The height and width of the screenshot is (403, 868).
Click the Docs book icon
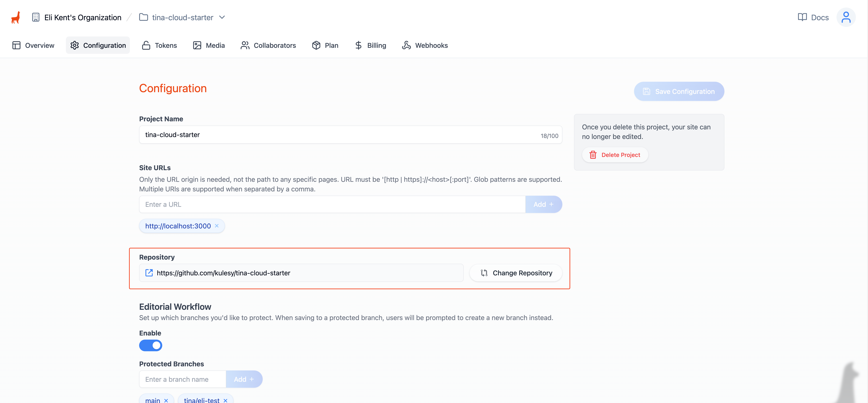(802, 17)
